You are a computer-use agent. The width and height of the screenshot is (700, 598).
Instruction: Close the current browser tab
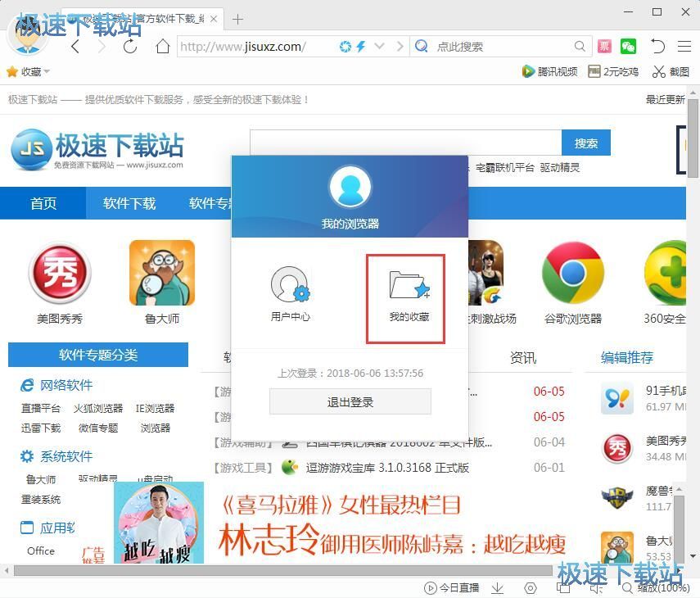[214, 19]
